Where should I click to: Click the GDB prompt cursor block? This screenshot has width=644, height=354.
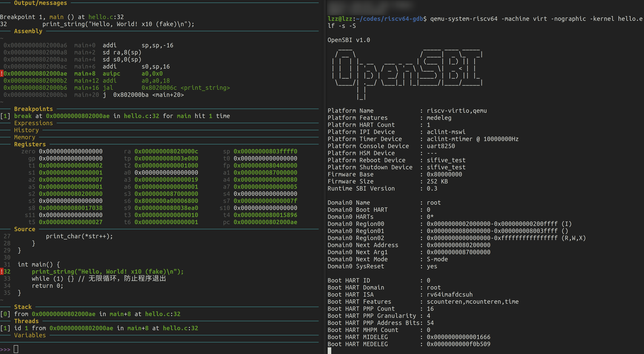(x=16, y=349)
